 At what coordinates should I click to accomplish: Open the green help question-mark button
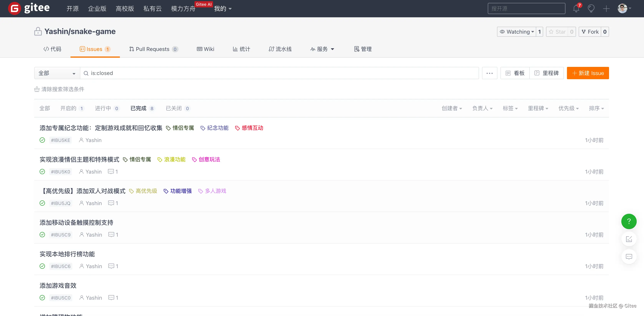click(629, 221)
